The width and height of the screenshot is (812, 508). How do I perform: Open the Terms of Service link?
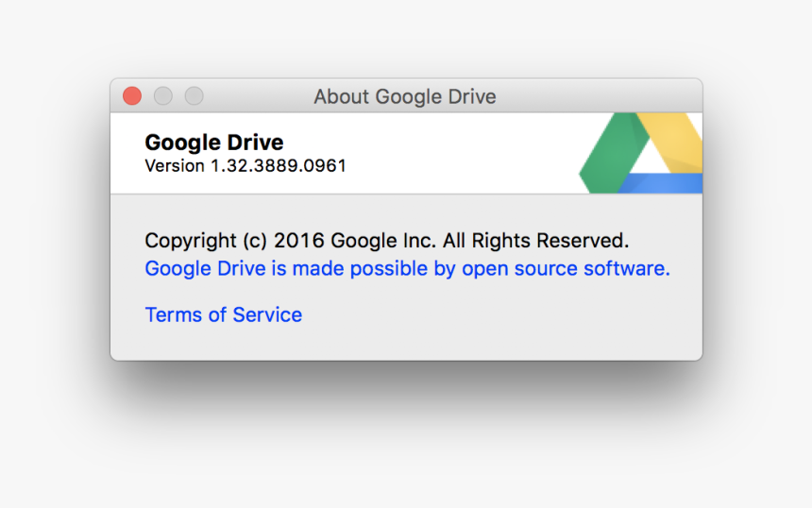click(223, 314)
